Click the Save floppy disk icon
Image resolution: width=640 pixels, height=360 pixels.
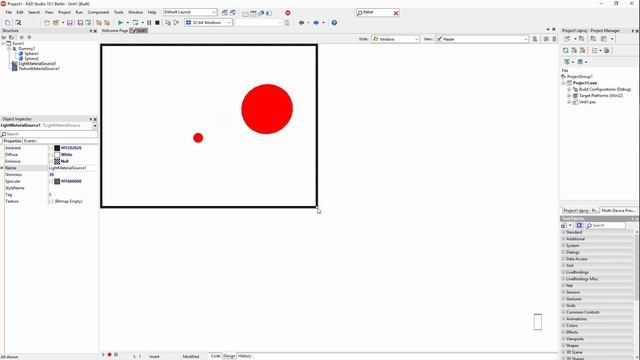(70, 23)
